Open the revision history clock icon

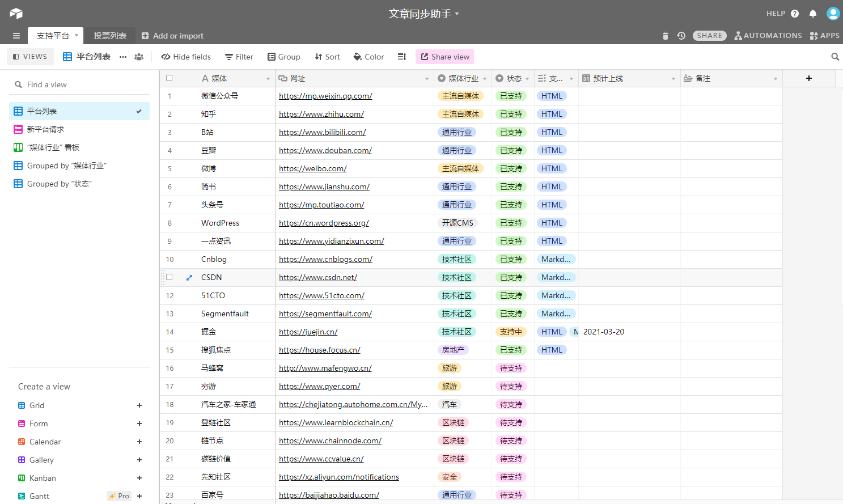[681, 36]
